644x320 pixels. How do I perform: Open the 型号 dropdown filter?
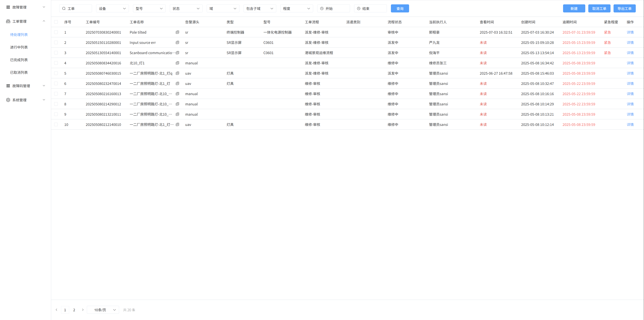pyautogui.click(x=149, y=8)
